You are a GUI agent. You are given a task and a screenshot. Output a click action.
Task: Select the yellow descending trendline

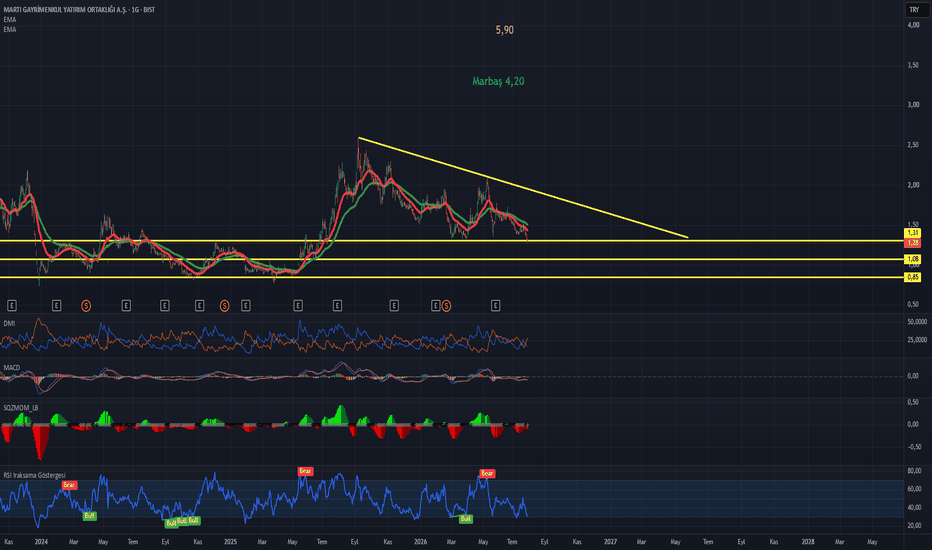(x=523, y=188)
